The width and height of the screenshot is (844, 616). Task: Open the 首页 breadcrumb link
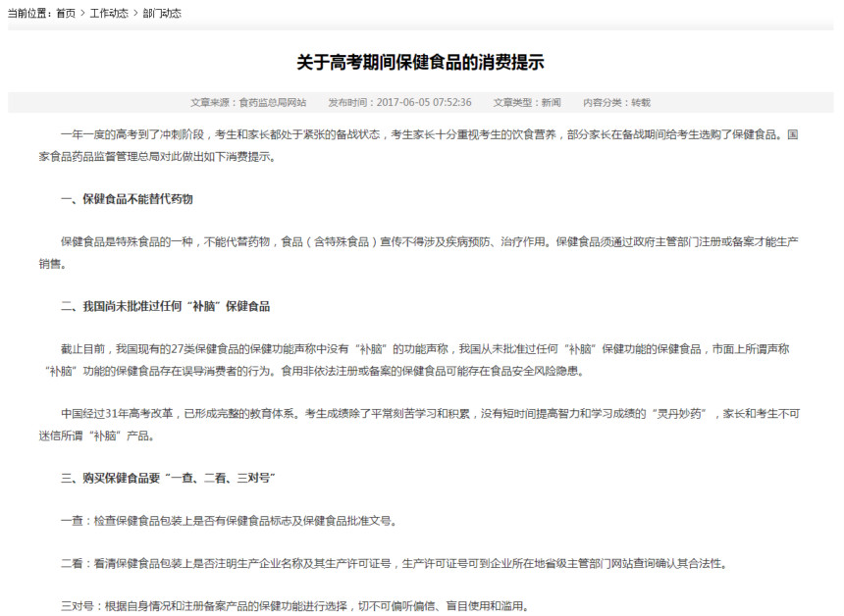coord(66,14)
